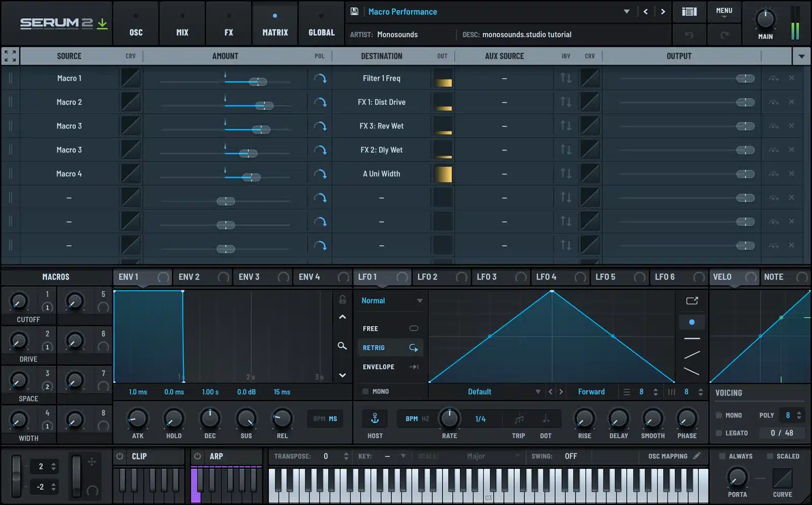Open the MENU button

(724, 11)
